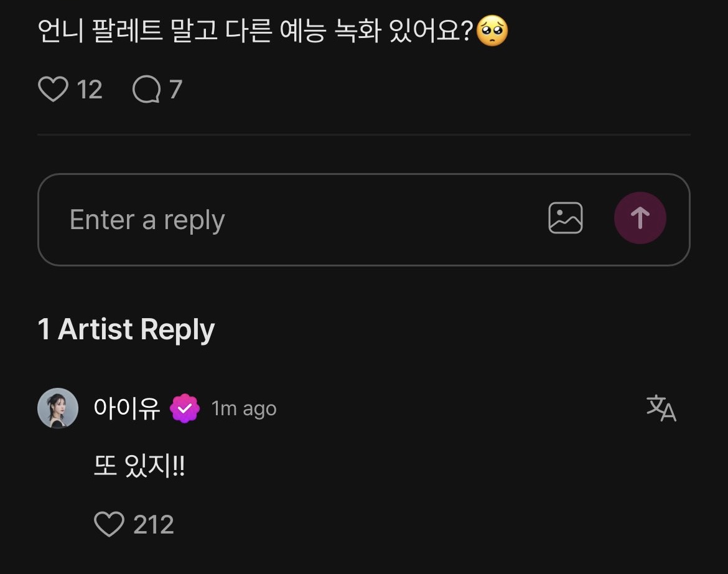728x574 pixels.
Task: Like the artist reply with its heart icon
Action: (x=109, y=524)
